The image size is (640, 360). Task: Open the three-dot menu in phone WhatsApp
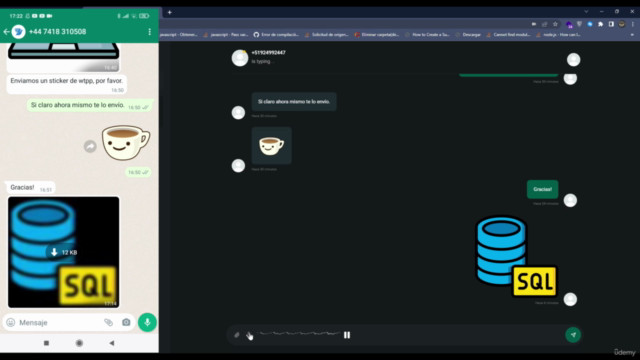pos(149,31)
